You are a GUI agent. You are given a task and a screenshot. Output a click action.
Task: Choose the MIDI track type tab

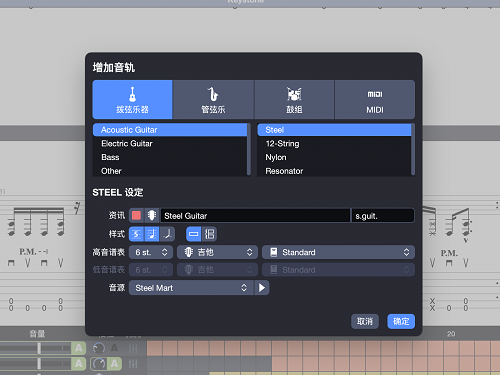375,99
